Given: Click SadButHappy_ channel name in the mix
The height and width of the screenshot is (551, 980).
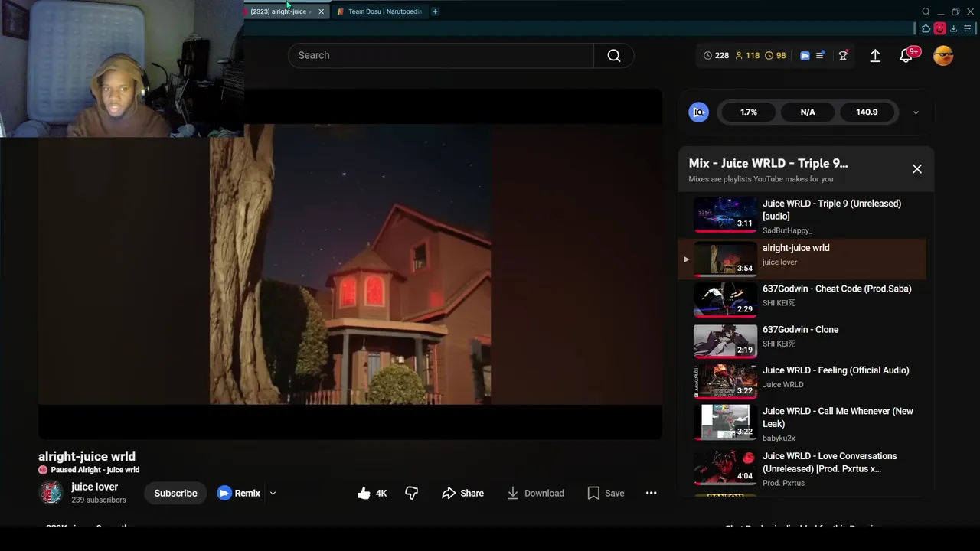Looking at the screenshot, I should coord(787,230).
